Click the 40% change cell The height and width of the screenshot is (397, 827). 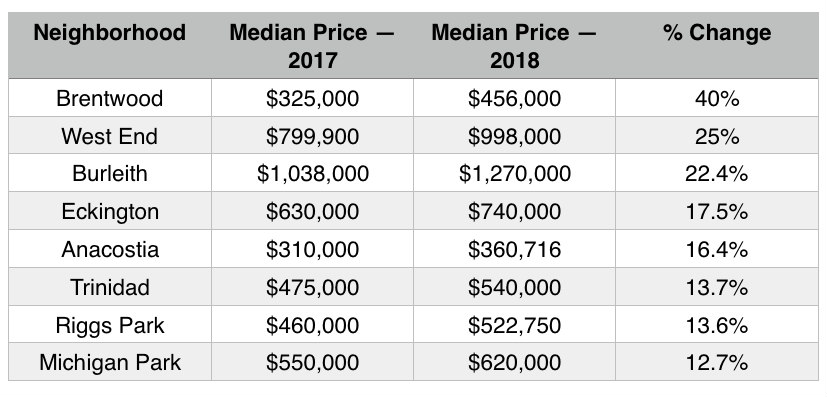pos(717,99)
